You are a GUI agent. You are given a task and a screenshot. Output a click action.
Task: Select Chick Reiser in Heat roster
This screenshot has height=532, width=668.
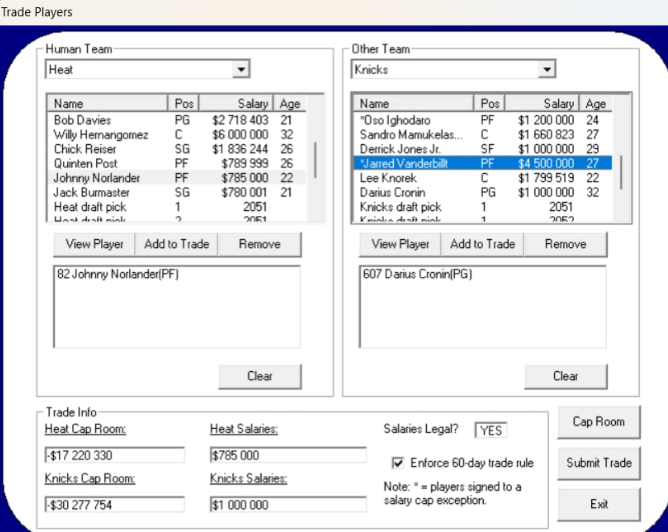(x=177, y=149)
